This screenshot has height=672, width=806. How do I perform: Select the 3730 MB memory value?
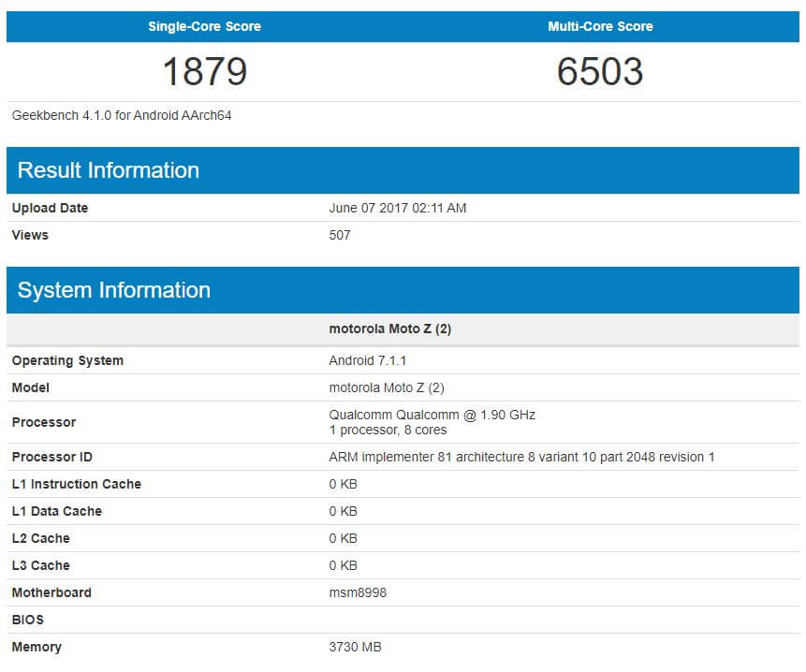tap(355, 647)
